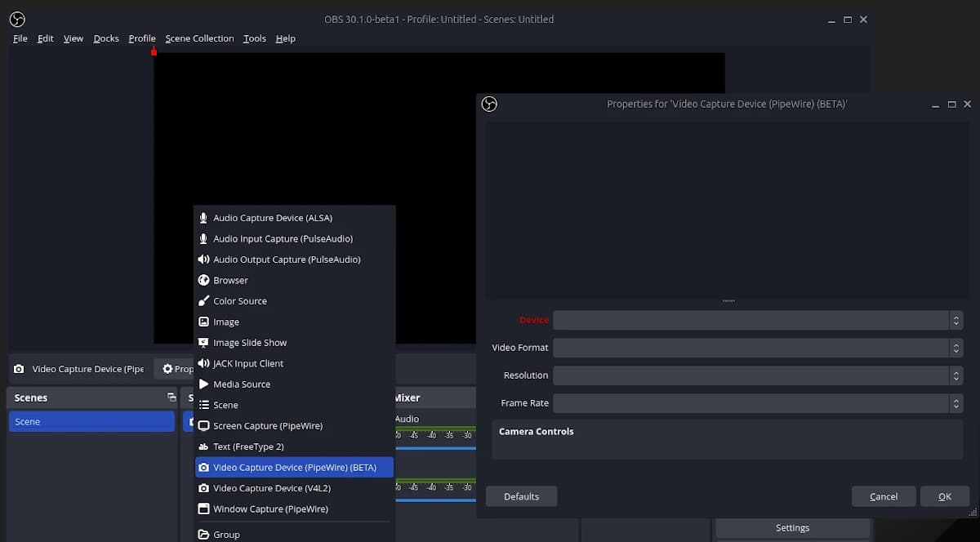The image size is (980, 542).
Task: Select "Scene" in the Scenes list
Action: pyautogui.click(x=91, y=421)
